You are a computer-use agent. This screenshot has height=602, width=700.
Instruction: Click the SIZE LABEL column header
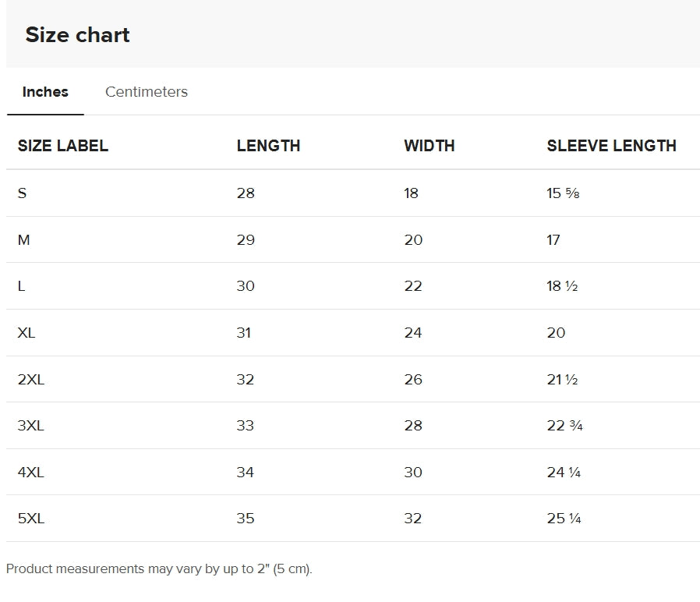click(63, 146)
